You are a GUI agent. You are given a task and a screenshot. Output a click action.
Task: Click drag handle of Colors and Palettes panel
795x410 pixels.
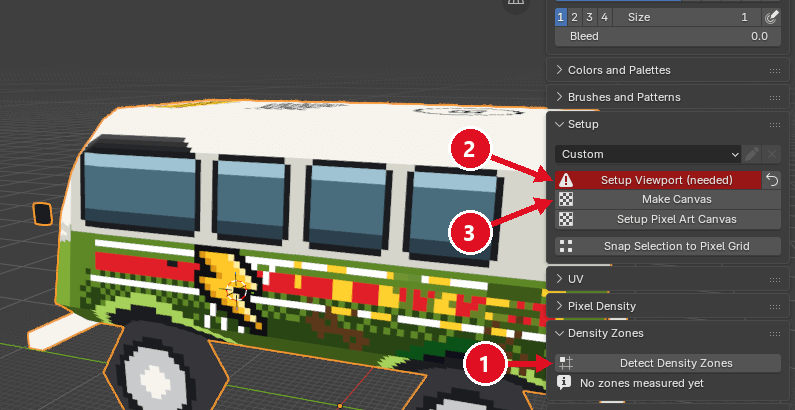[775, 70]
